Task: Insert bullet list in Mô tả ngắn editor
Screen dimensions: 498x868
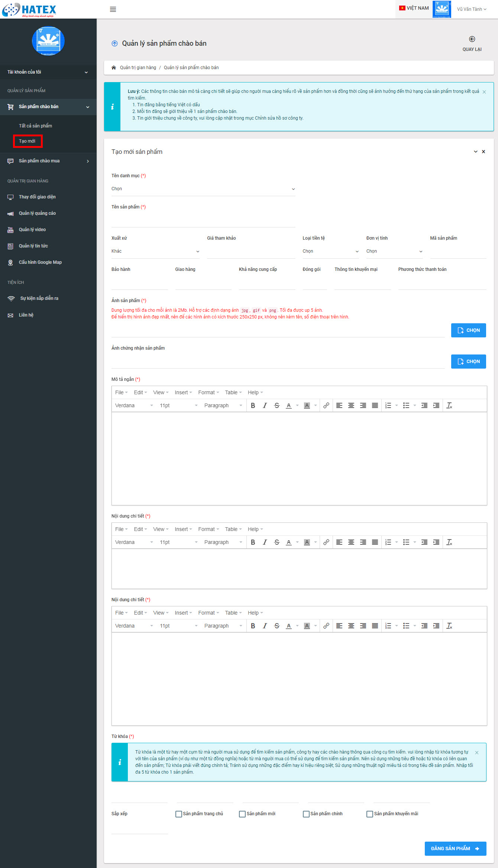Action: (x=406, y=405)
